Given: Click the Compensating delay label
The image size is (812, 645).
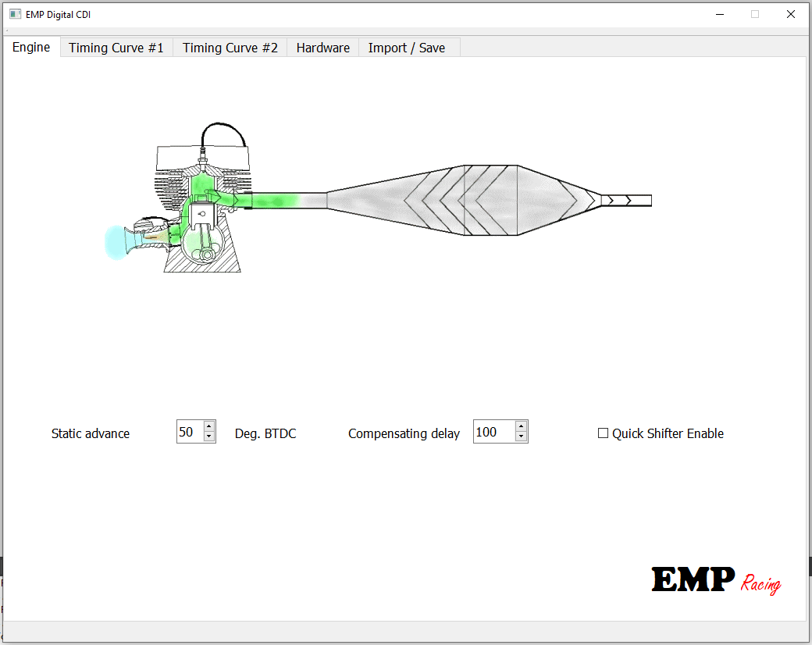Looking at the screenshot, I should [404, 433].
